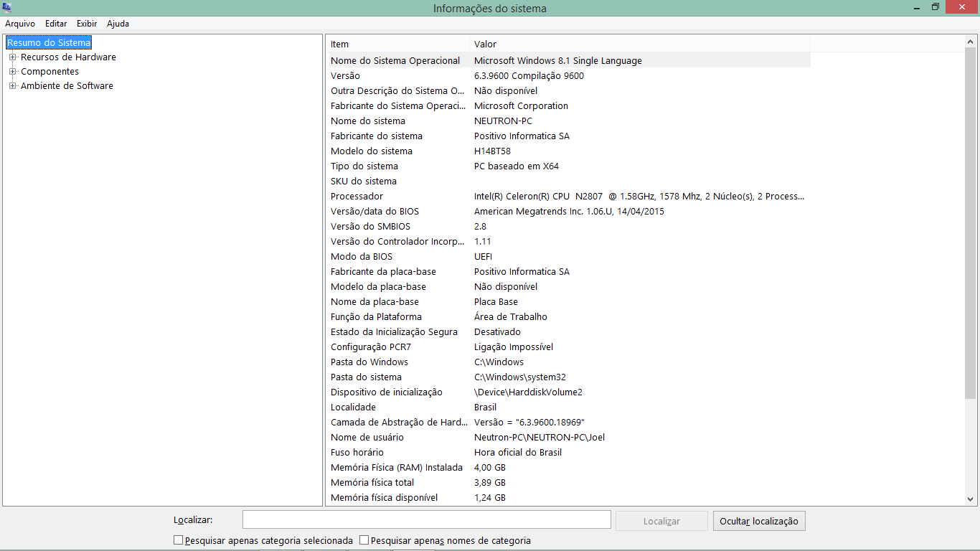Image resolution: width=980 pixels, height=551 pixels.
Task: Select Fuso horário row
Action: (x=569, y=453)
